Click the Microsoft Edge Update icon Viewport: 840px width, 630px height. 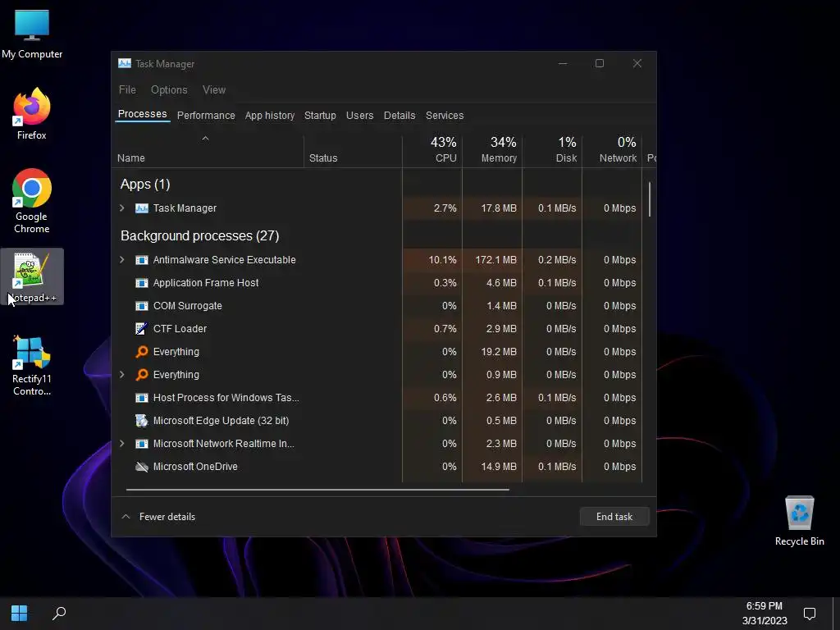point(141,421)
